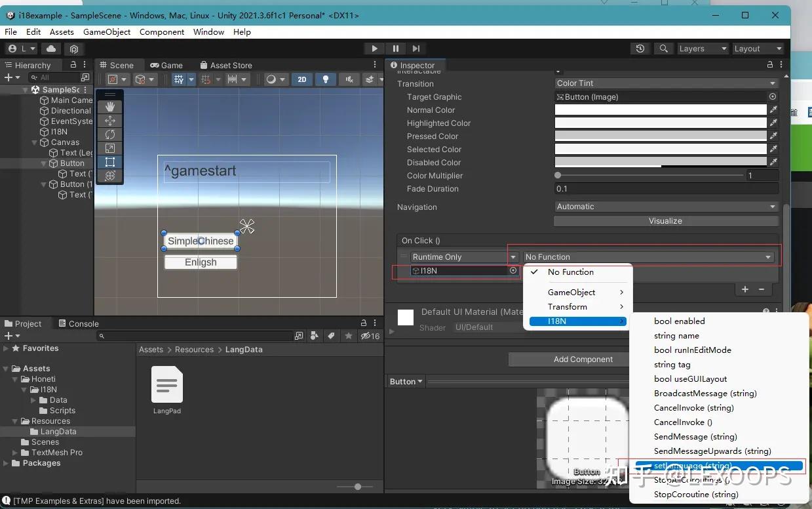Click the Pressed Color swatch

(x=660, y=136)
